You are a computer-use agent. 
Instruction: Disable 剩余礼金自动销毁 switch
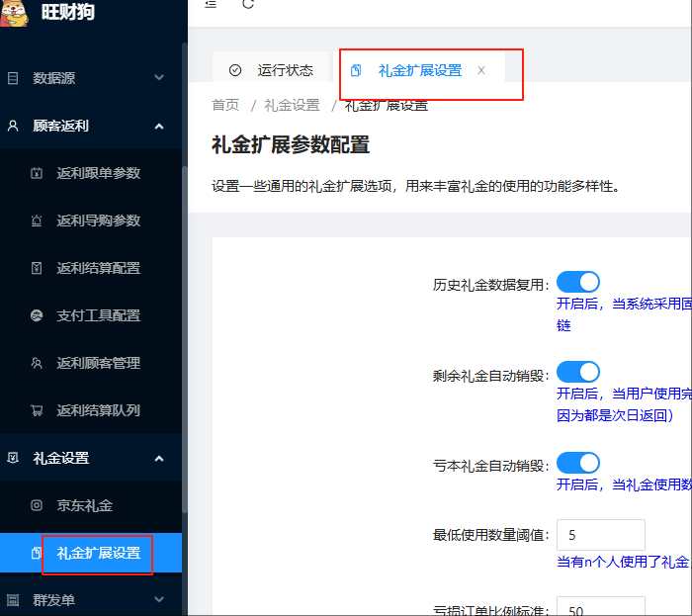point(578,373)
